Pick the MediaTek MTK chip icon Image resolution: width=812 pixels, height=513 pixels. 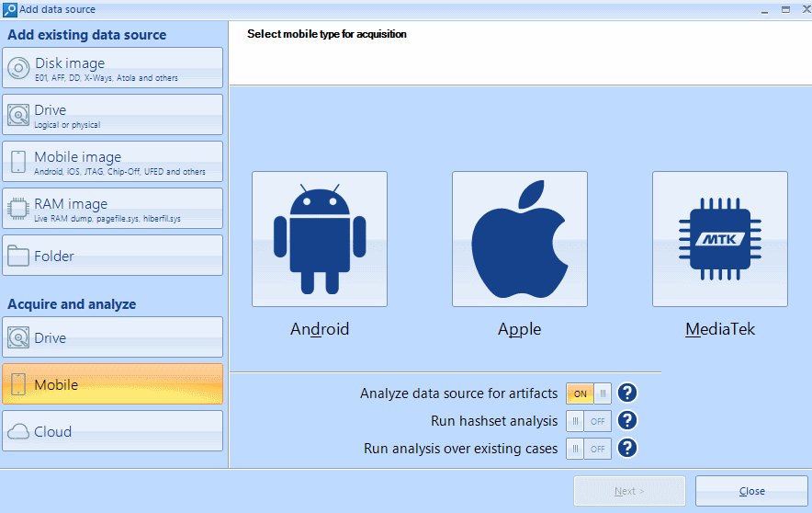(719, 239)
